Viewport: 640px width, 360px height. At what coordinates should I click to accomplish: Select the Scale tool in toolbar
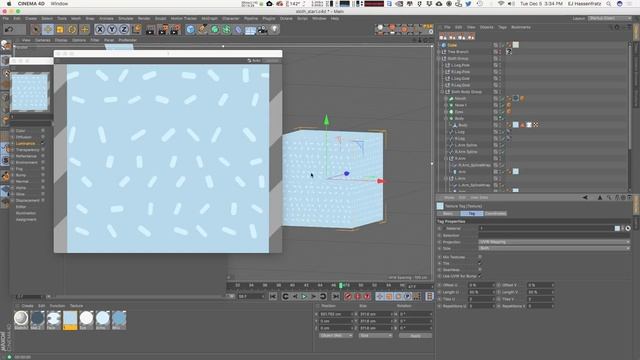[60, 29]
